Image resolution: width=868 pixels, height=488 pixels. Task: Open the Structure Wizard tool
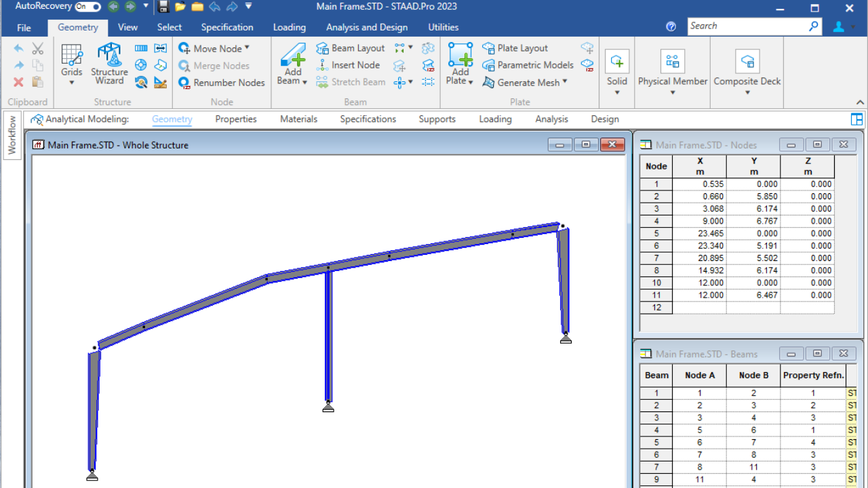pyautogui.click(x=109, y=64)
